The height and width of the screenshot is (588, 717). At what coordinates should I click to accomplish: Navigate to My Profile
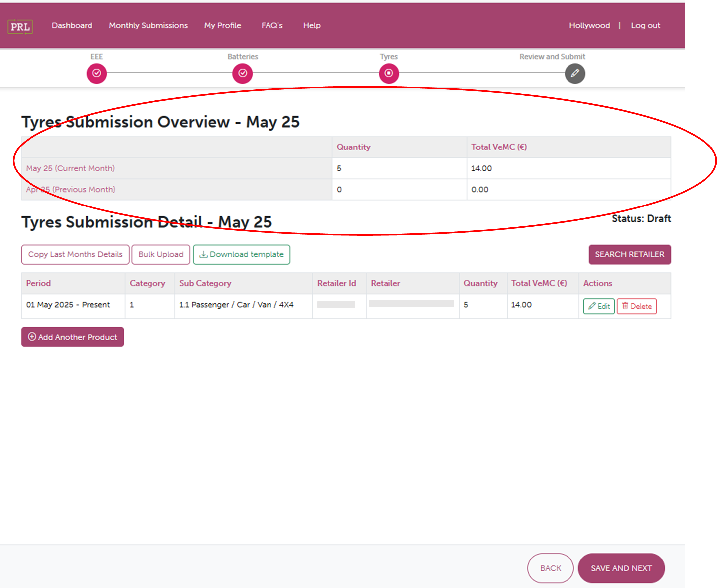[222, 25]
